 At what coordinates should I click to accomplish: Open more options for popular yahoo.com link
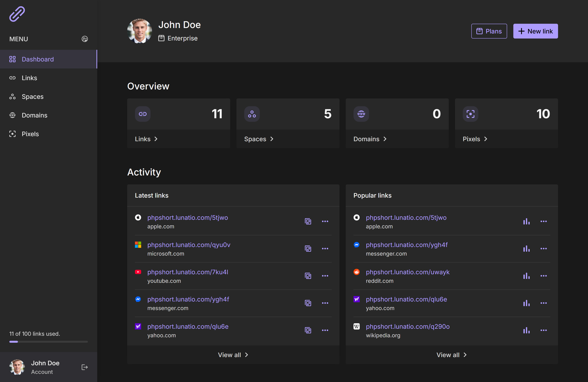click(x=543, y=303)
